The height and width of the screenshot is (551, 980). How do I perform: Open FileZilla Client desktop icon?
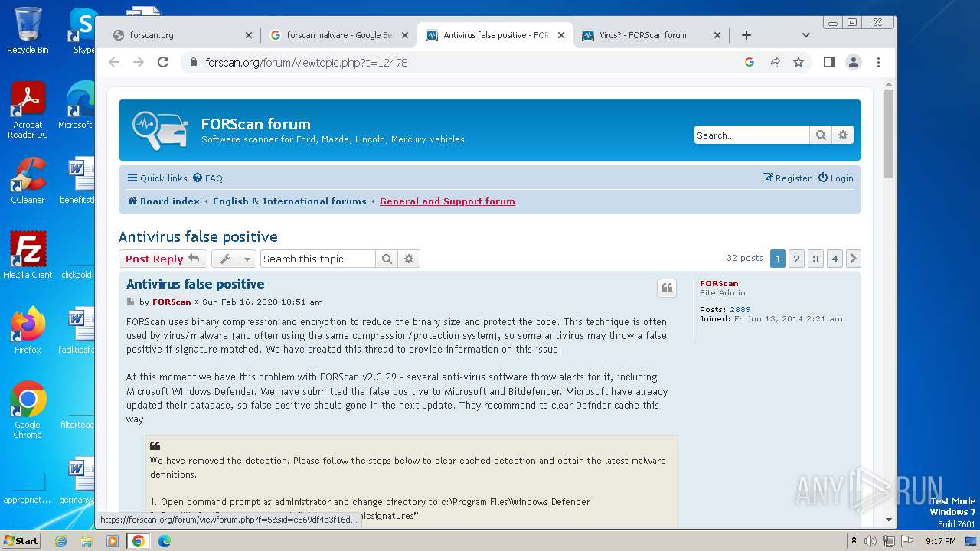pos(28,256)
